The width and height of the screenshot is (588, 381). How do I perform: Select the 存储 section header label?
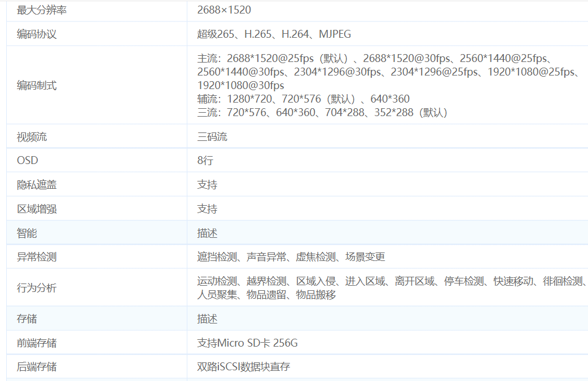[27, 319]
